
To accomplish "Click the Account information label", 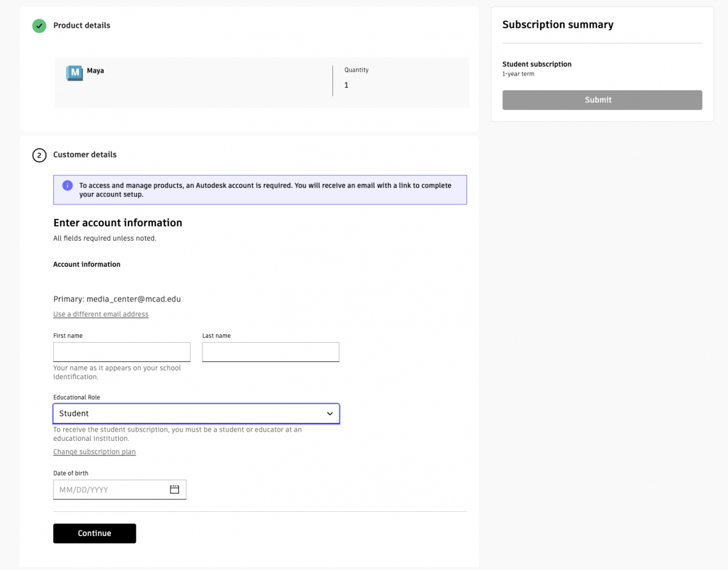I will point(87,264).
